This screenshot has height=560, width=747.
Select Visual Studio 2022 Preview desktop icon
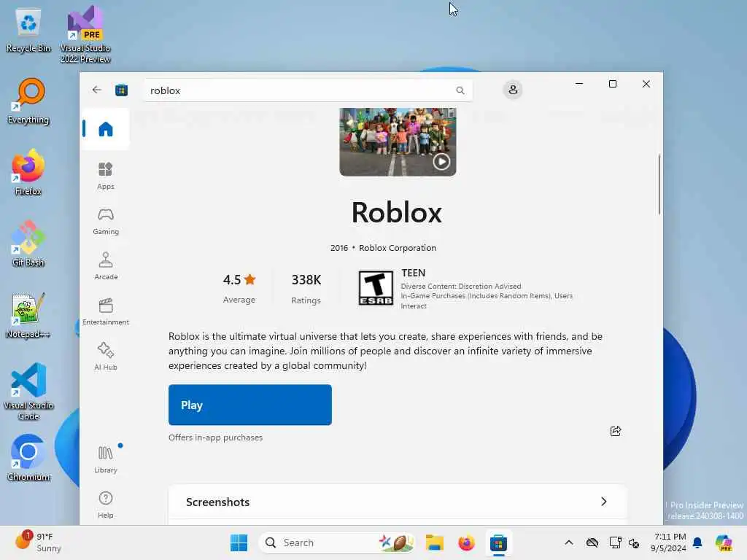85,35
